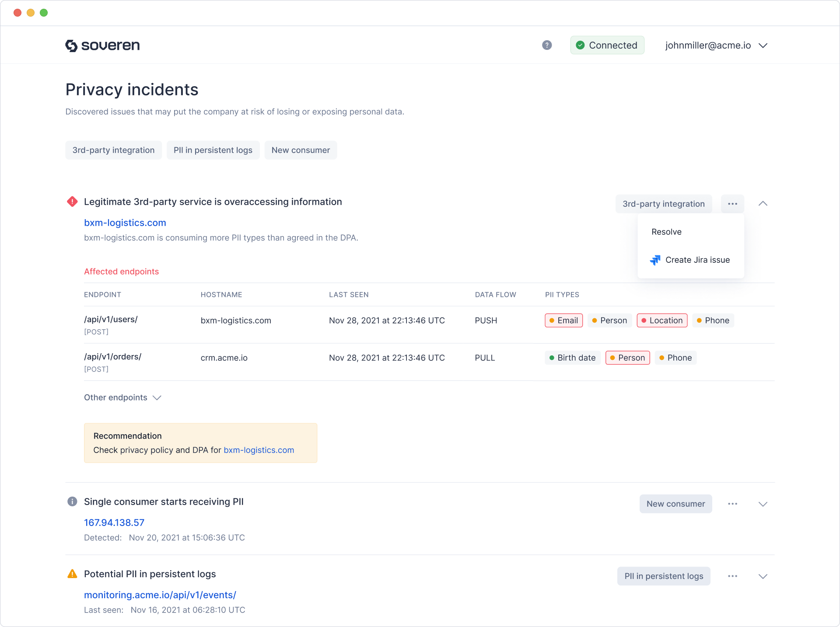Choose Create Jira issue

point(697,260)
